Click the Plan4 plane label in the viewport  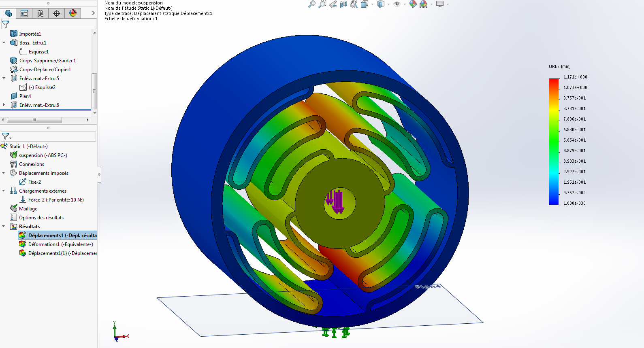coord(427,286)
